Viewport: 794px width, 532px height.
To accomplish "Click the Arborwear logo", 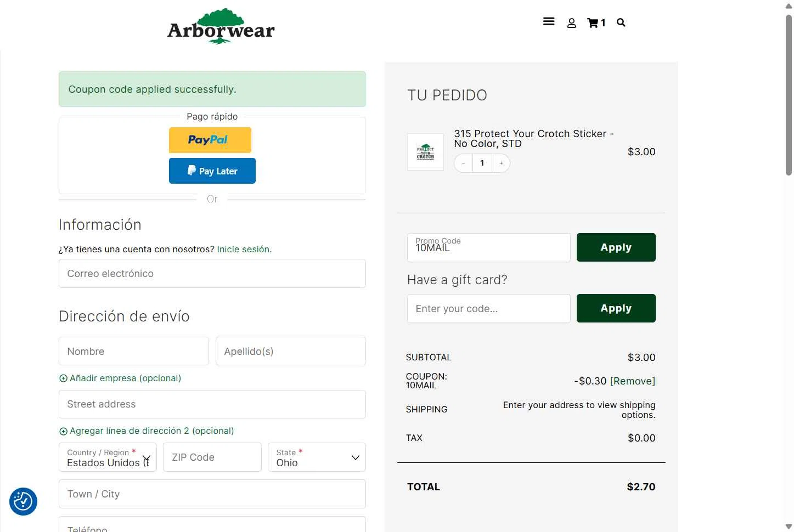I will click(x=221, y=26).
